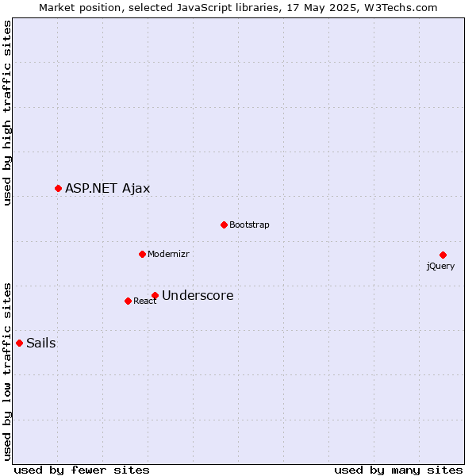This screenshot has width=476, height=476.
Task: Click the chart title mentioning W3Techs.com
Action: (238, 8)
